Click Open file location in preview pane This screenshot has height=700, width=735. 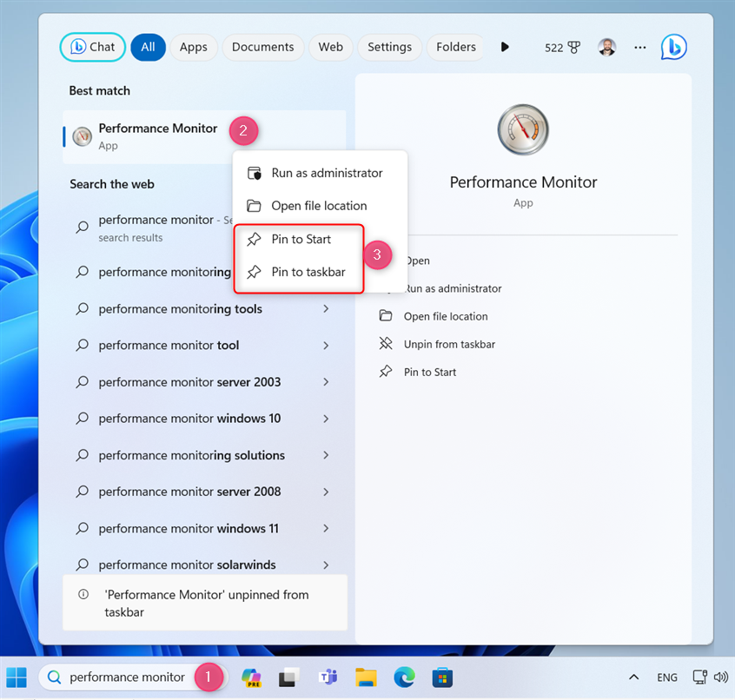pos(446,316)
